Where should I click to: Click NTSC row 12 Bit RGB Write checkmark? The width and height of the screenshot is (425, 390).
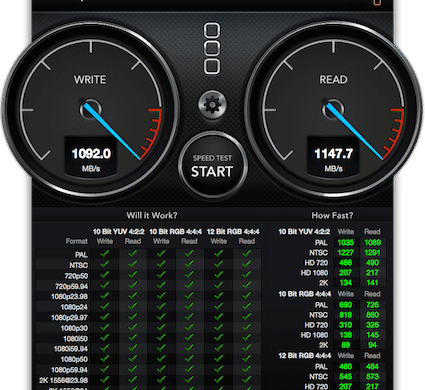click(219, 264)
